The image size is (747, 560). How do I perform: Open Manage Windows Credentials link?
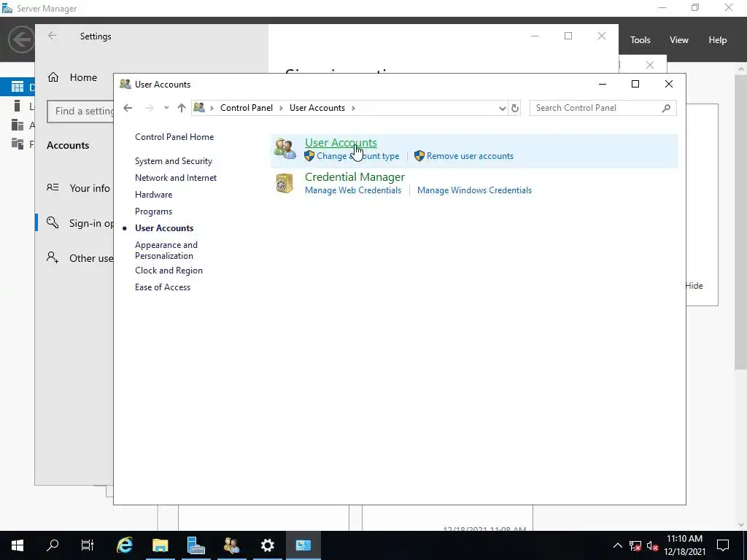474,190
